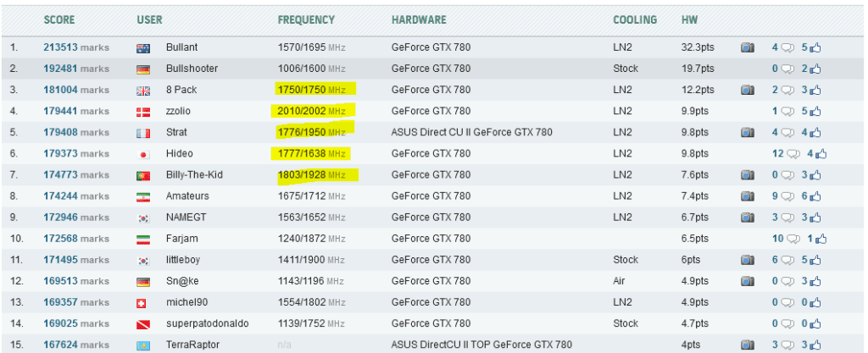868x353 pixels.
Task: Click ASUS Direct CU II GeForce GTX 780
Action: tap(471, 133)
